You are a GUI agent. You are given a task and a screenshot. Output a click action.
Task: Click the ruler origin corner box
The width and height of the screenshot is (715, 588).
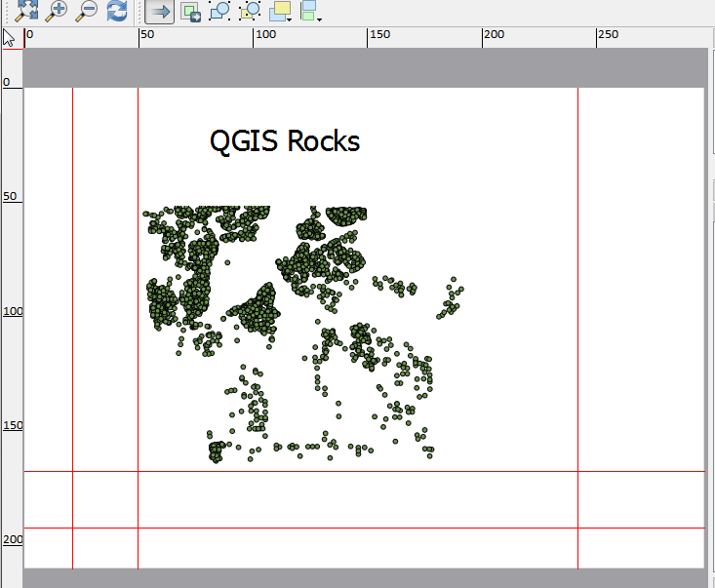click(x=11, y=38)
